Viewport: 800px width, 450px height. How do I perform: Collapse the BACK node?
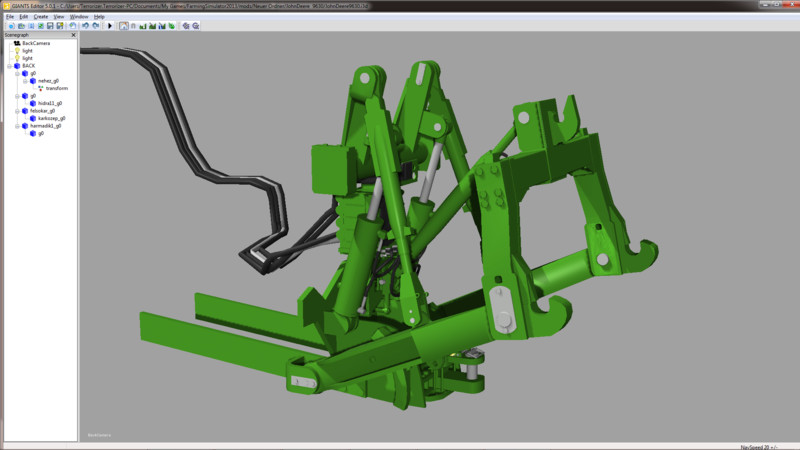(x=9, y=66)
